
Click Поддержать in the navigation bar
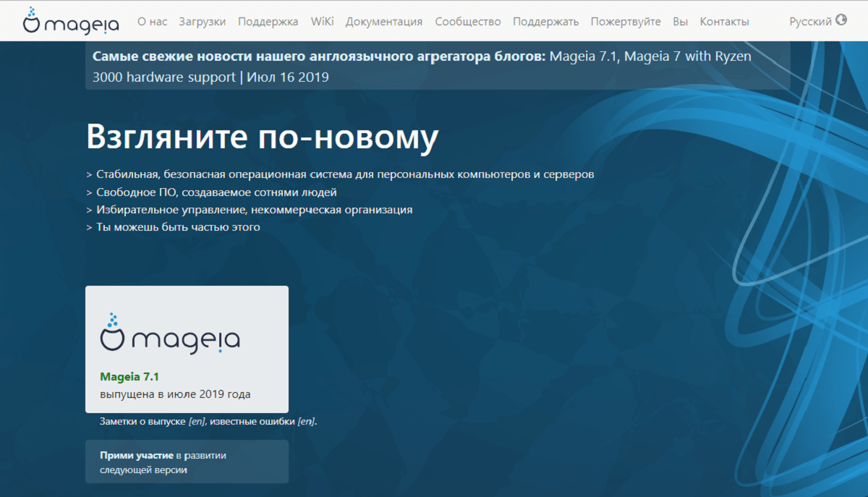(545, 22)
